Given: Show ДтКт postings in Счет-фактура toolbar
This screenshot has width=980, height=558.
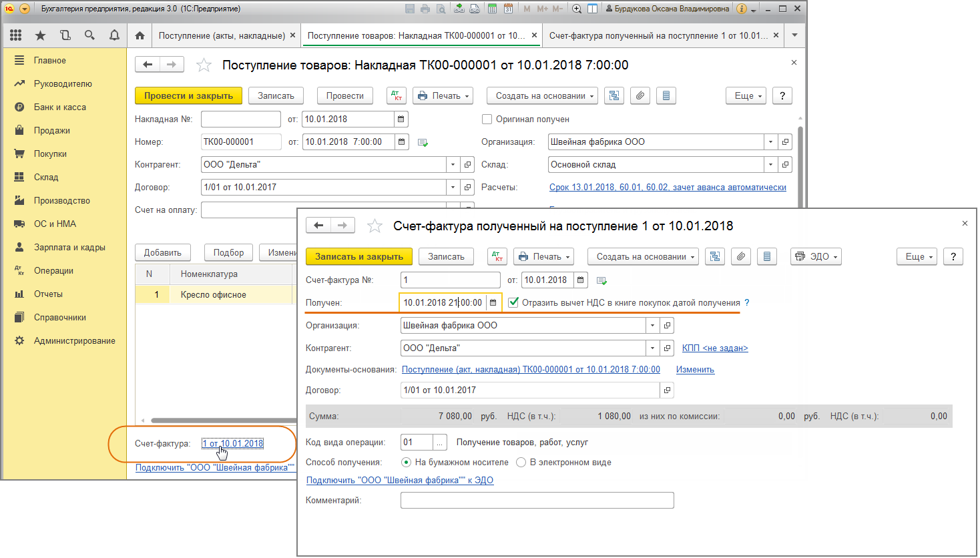Looking at the screenshot, I should point(497,256).
